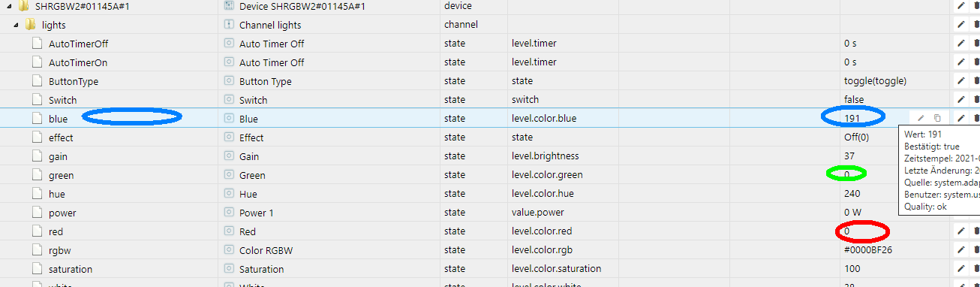
Task: Click the saturation value 100
Action: point(852,269)
